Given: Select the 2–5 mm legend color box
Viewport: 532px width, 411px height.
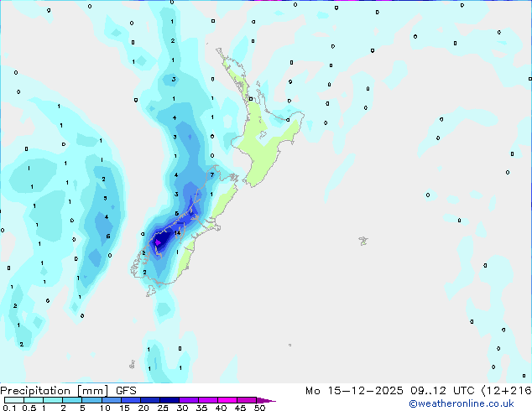Looking at the screenshot, I should click(72, 400).
